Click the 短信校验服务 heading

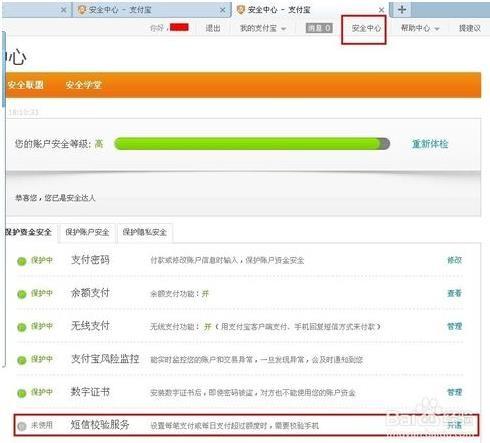pos(100,425)
